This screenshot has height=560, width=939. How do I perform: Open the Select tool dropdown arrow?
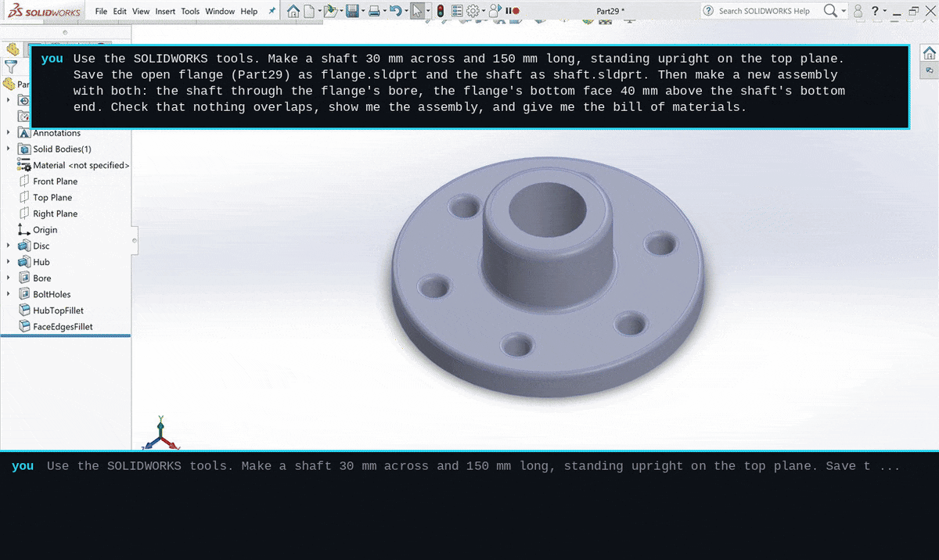coord(429,11)
